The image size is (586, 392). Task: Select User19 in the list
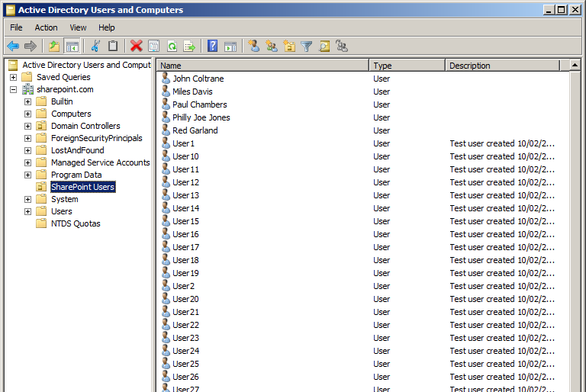pyautogui.click(x=185, y=273)
